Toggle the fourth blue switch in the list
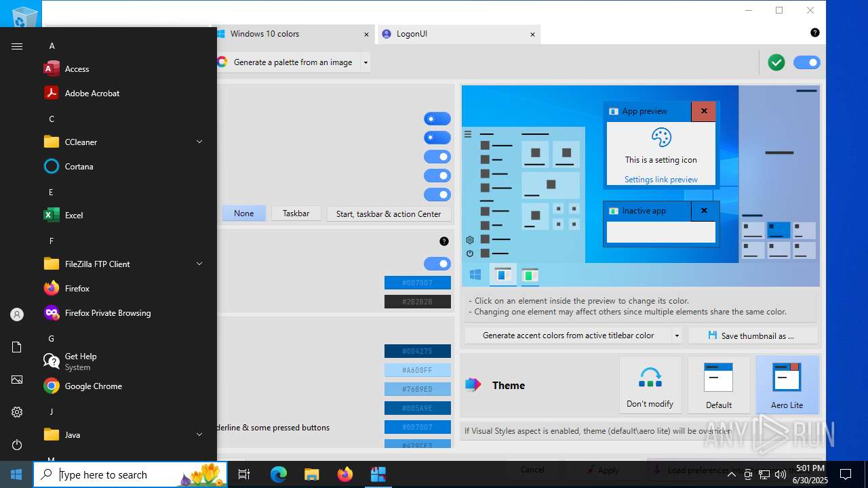This screenshot has width=868, height=488. (437, 176)
